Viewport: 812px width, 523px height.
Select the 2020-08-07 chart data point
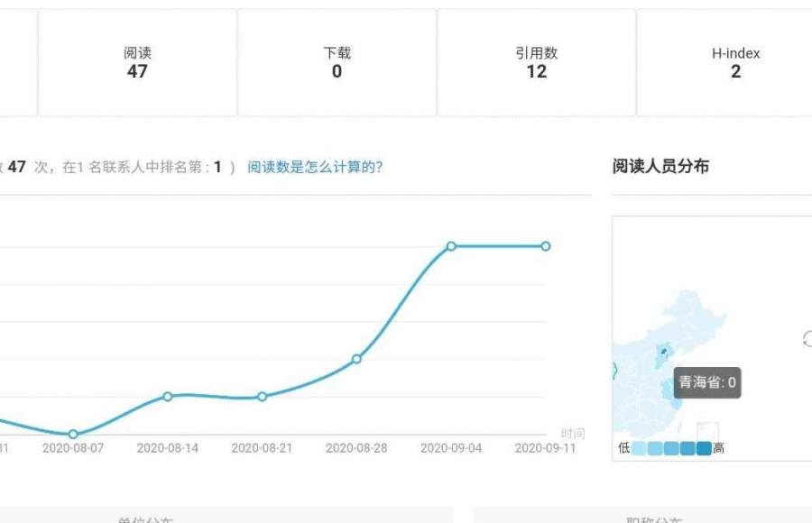pyautogui.click(x=73, y=434)
